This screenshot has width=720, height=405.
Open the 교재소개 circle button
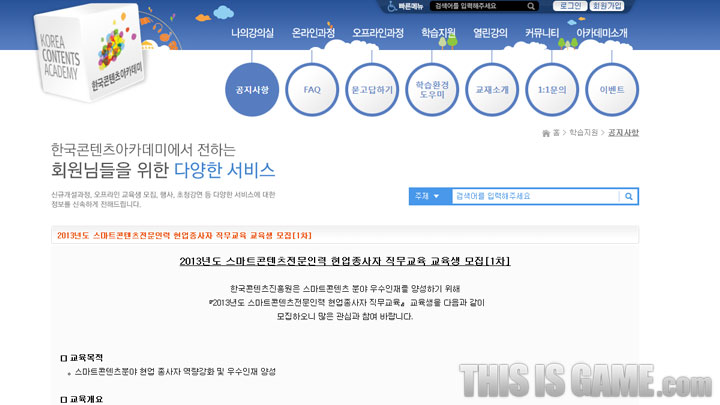(x=492, y=89)
